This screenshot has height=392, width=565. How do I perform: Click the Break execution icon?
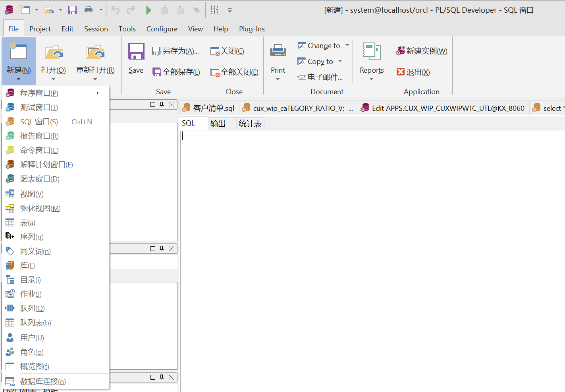tap(197, 10)
